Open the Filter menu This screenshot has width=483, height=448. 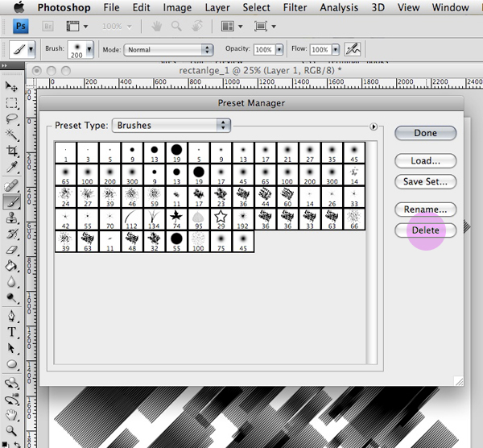pos(295,7)
